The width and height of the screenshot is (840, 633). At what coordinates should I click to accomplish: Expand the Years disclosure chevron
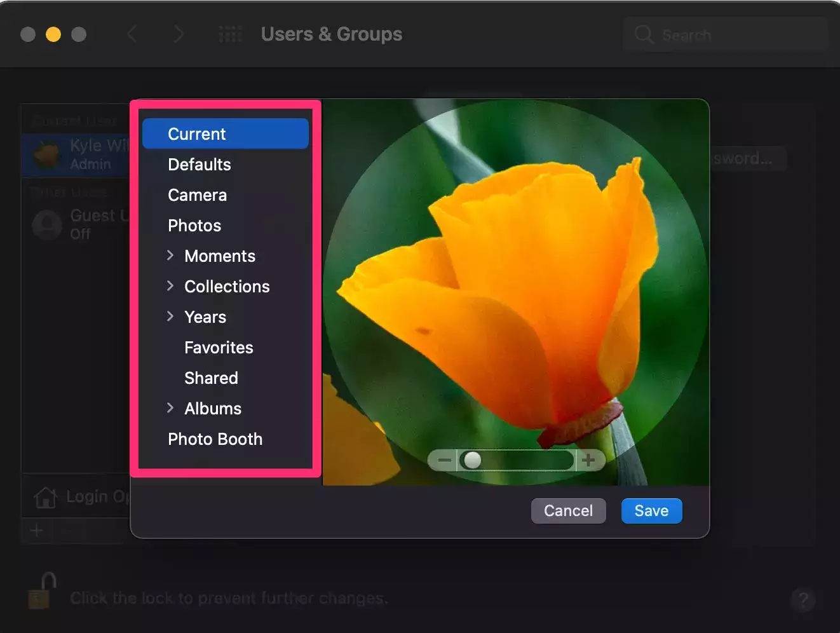[170, 316]
